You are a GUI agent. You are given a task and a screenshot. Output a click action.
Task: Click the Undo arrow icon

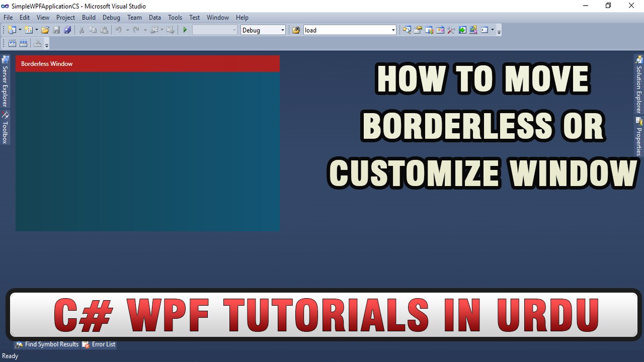coord(119,30)
